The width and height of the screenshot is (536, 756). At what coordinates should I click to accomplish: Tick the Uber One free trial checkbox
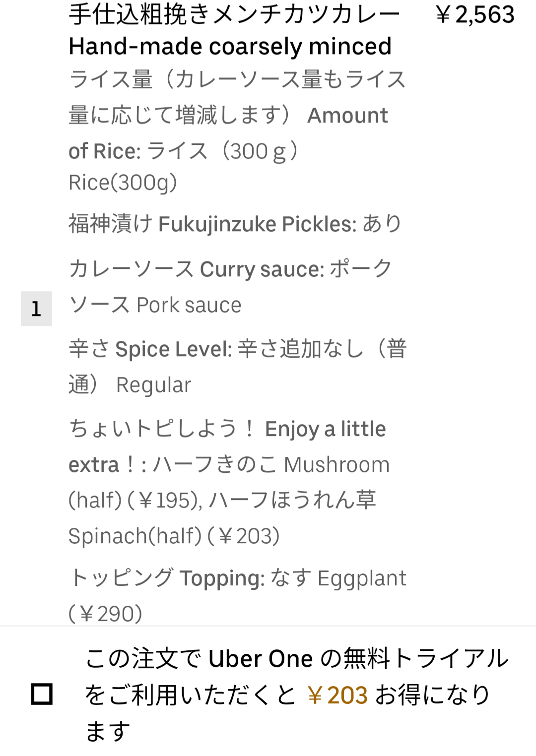click(42, 694)
